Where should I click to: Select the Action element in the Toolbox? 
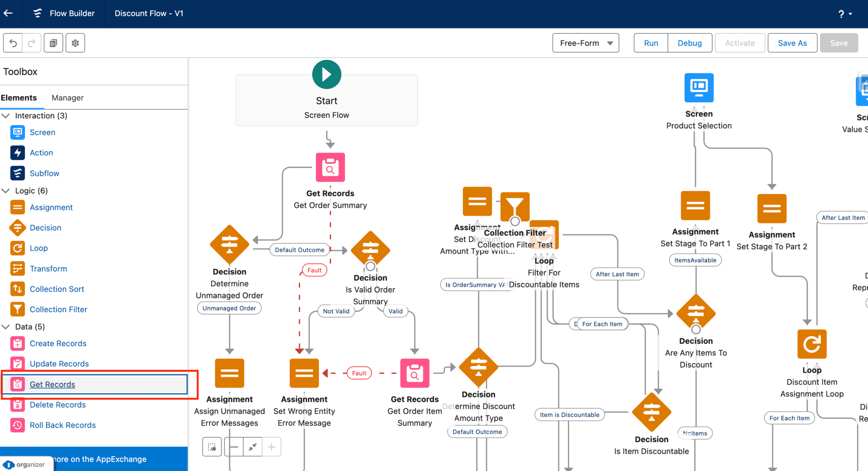(x=41, y=153)
